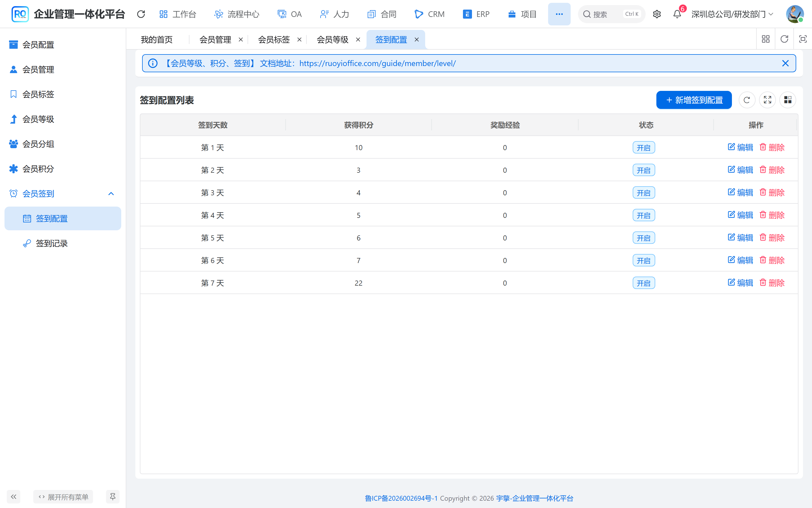Open the ERP top menu
Image resolution: width=812 pixels, height=508 pixels.
pos(476,14)
